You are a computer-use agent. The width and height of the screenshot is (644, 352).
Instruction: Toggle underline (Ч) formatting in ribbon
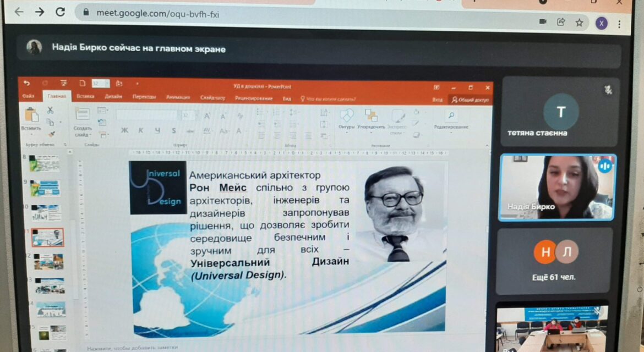click(x=157, y=130)
